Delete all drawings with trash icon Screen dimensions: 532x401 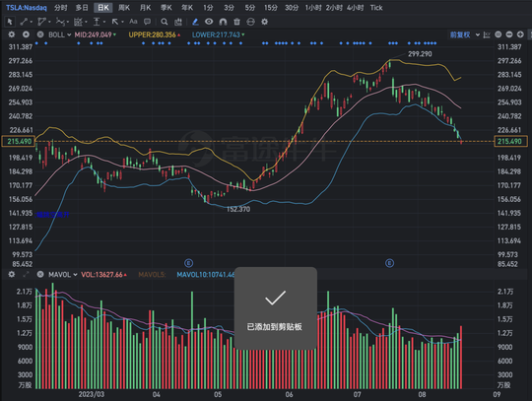coord(236,22)
